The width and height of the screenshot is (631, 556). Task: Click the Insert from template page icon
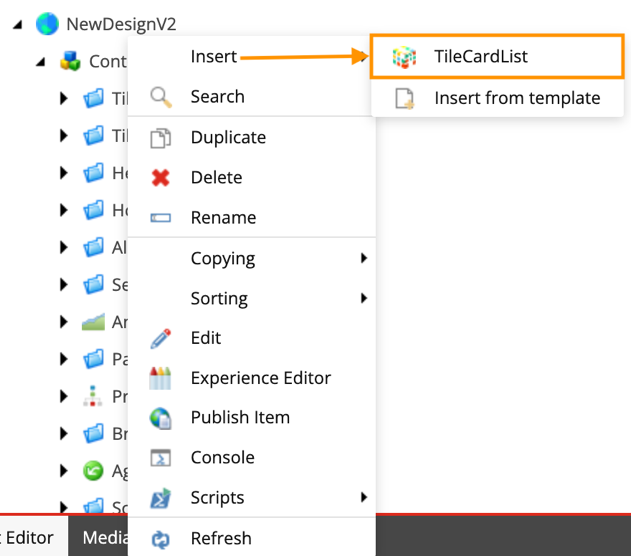403,98
